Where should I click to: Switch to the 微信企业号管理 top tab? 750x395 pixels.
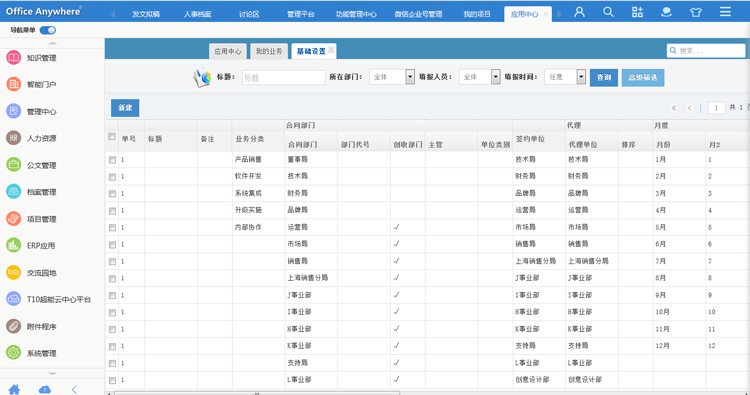click(418, 14)
